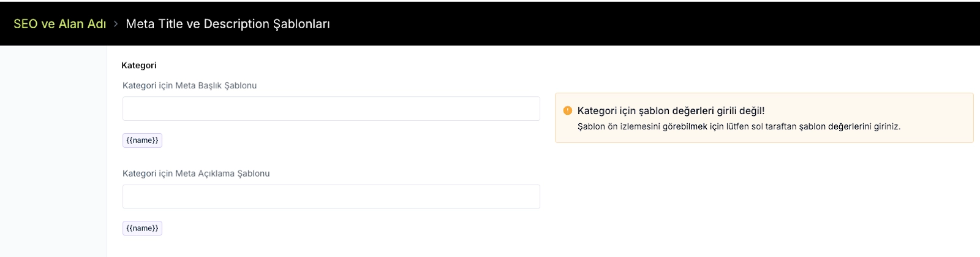Click the Meta Title ve Description Şablonları title

tap(227, 24)
